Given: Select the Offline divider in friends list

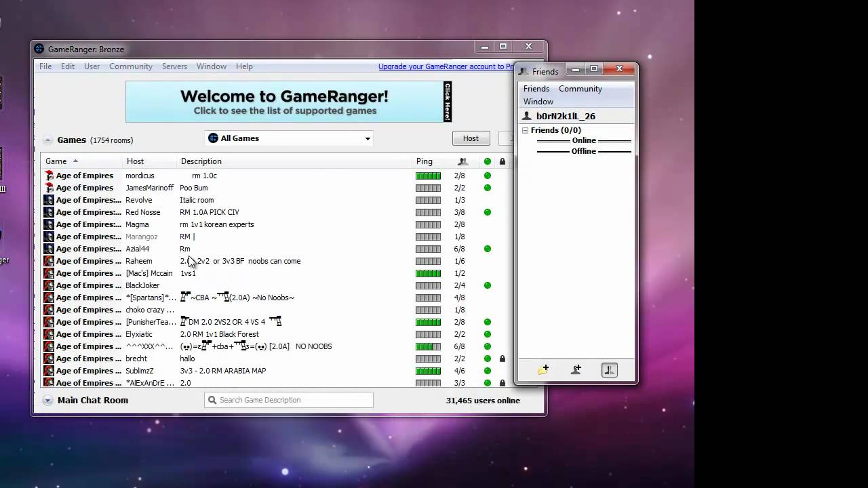Looking at the screenshot, I should tap(584, 151).
